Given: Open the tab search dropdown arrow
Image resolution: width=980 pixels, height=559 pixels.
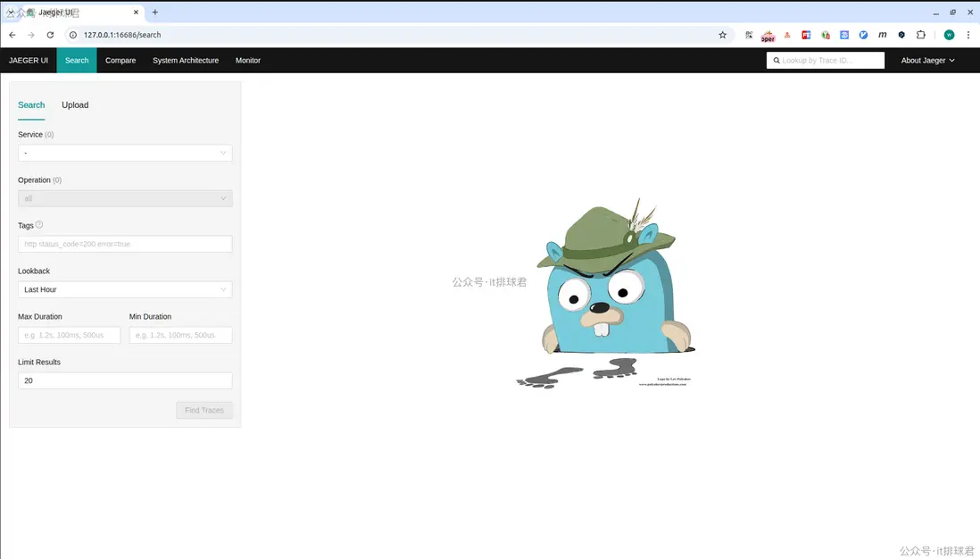Looking at the screenshot, I should (11, 12).
